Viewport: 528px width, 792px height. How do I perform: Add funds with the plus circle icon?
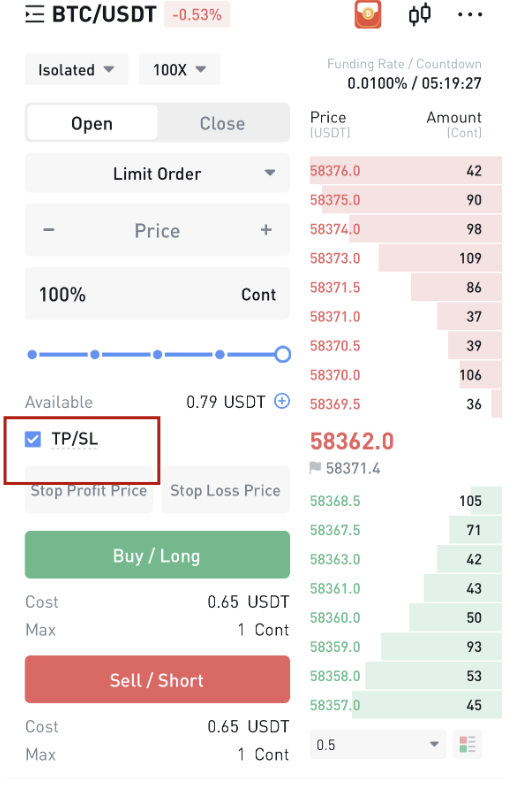pyautogui.click(x=282, y=402)
